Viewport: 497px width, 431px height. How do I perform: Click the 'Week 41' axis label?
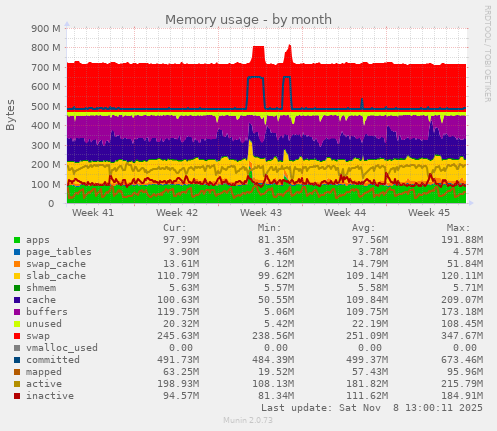pos(93,213)
